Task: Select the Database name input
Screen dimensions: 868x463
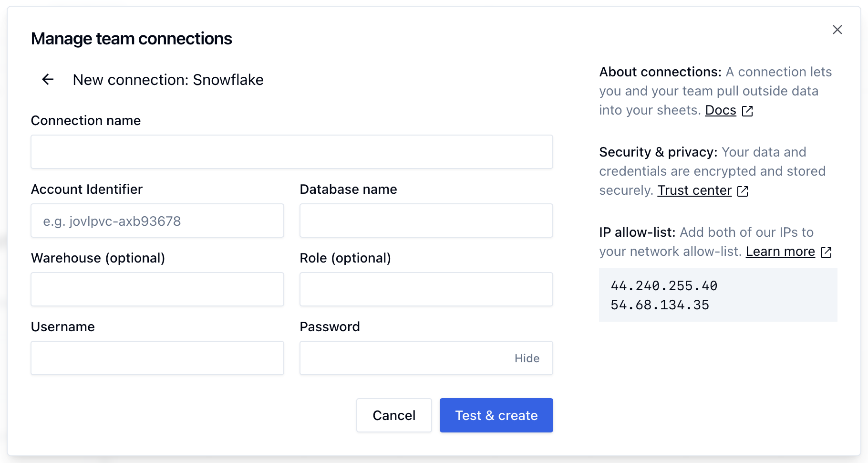Action: pyautogui.click(x=426, y=221)
